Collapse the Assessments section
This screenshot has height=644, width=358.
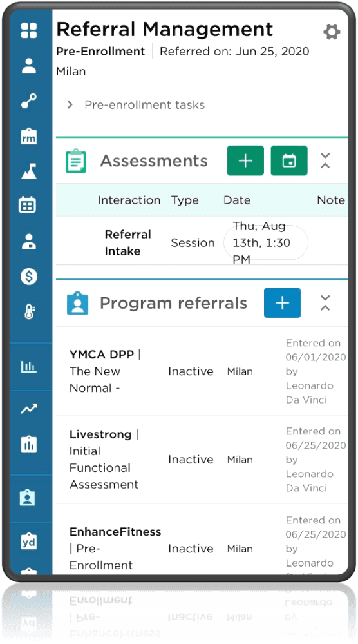point(325,161)
